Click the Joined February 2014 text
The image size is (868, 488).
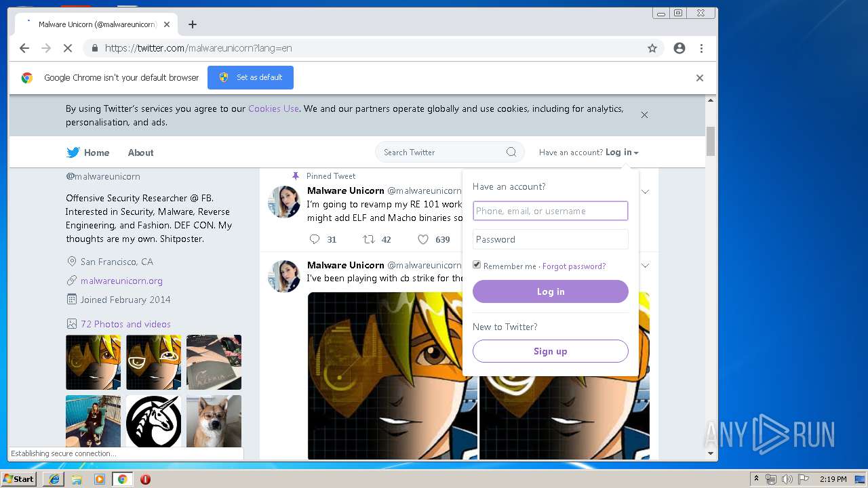pos(125,300)
